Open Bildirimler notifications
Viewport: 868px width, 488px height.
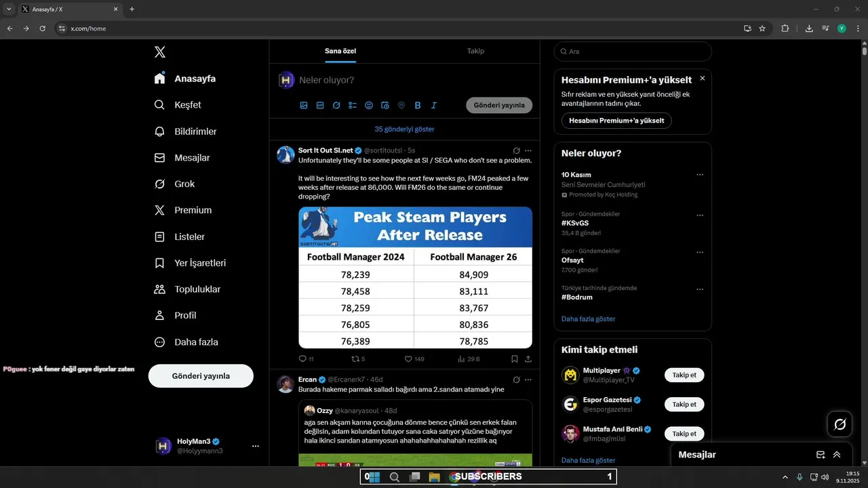pyautogui.click(x=185, y=131)
